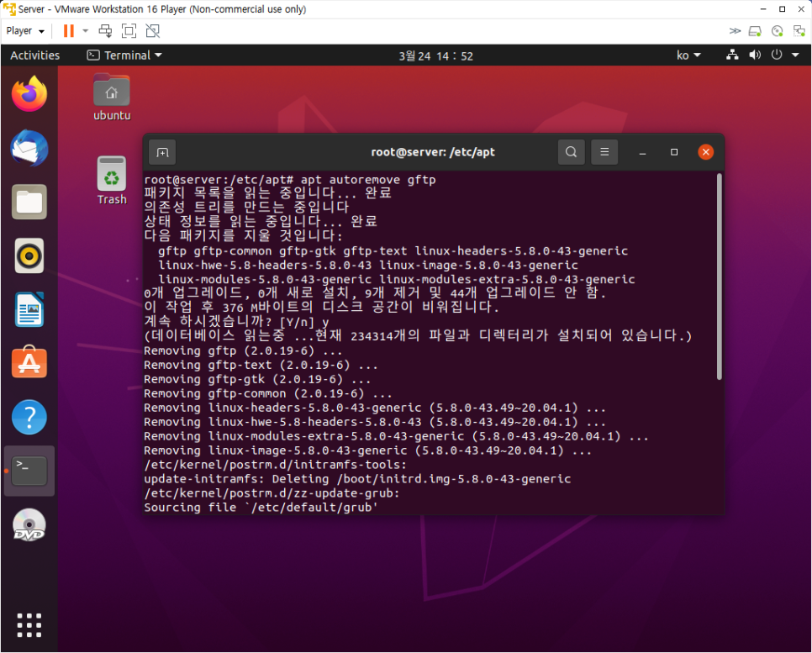Open the VMware CD/DVD device icon
Screen dimensions: 812x653
(x=778, y=31)
